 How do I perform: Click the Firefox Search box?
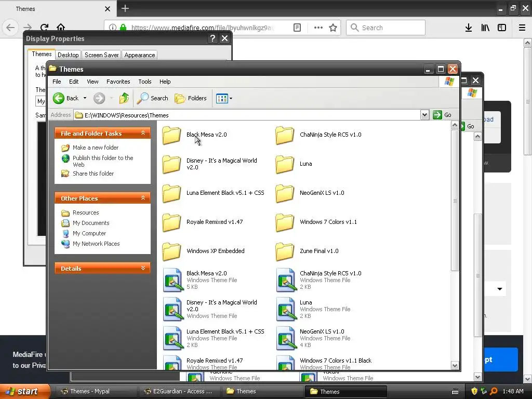386,28
